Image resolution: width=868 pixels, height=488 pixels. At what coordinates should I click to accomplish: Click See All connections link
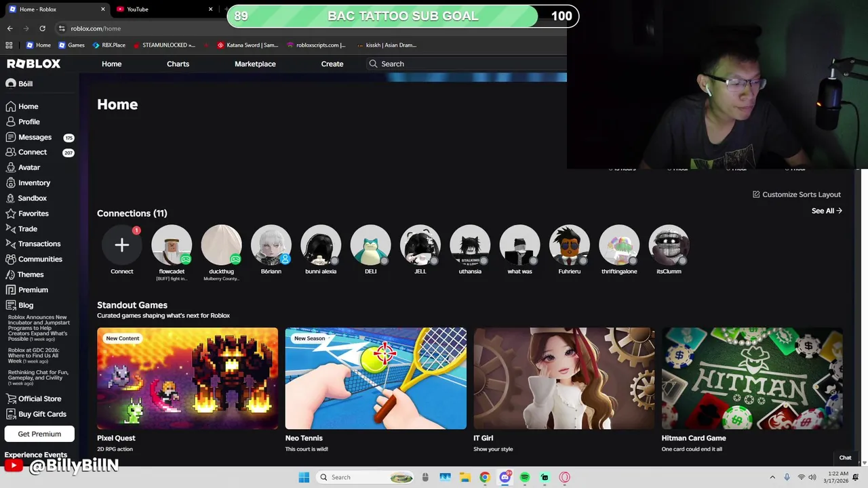click(827, 211)
